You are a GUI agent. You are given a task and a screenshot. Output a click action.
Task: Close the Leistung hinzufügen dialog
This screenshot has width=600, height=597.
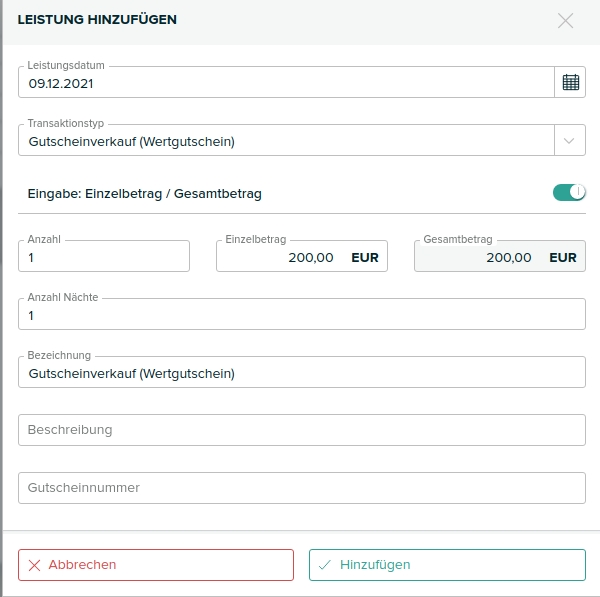pos(566,20)
